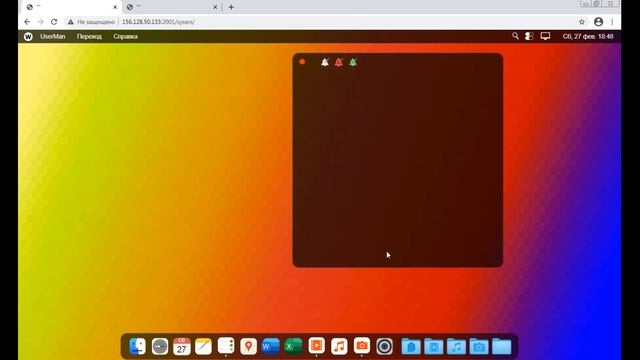Open the browser three-dot menu
This screenshot has width=640, height=360.
point(612,22)
